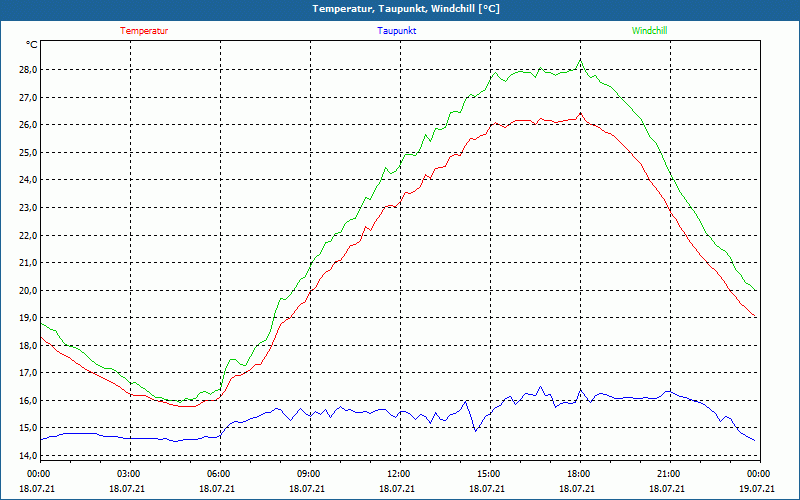The width and height of the screenshot is (800, 500).
Task: Click the Taupunkt curve dip near 14:30
Action: point(476,431)
